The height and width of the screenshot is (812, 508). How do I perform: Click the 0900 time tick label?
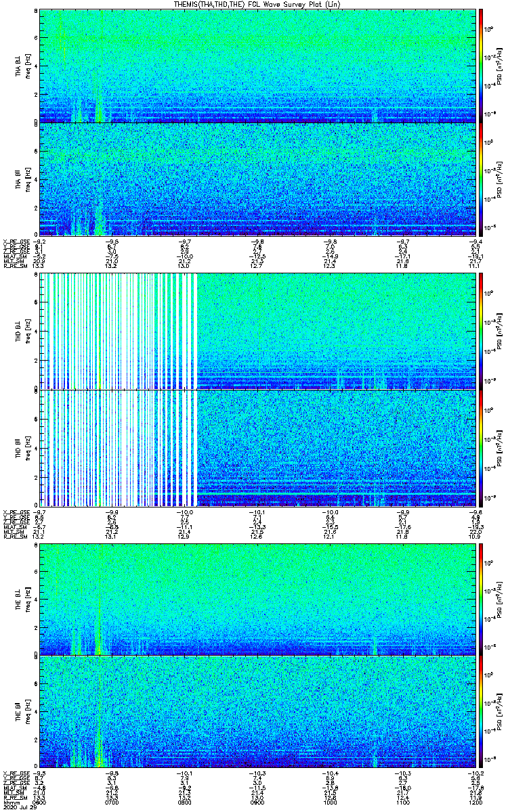click(257, 802)
